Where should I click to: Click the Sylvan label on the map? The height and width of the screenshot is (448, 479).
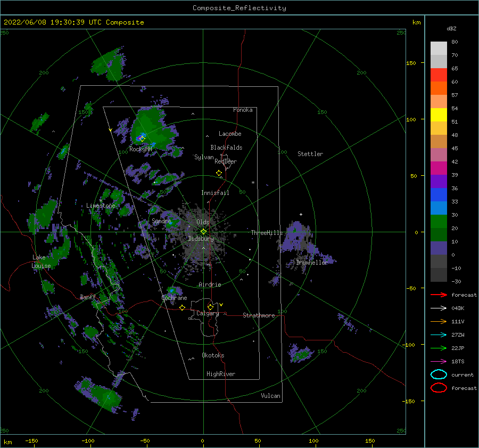(204, 157)
